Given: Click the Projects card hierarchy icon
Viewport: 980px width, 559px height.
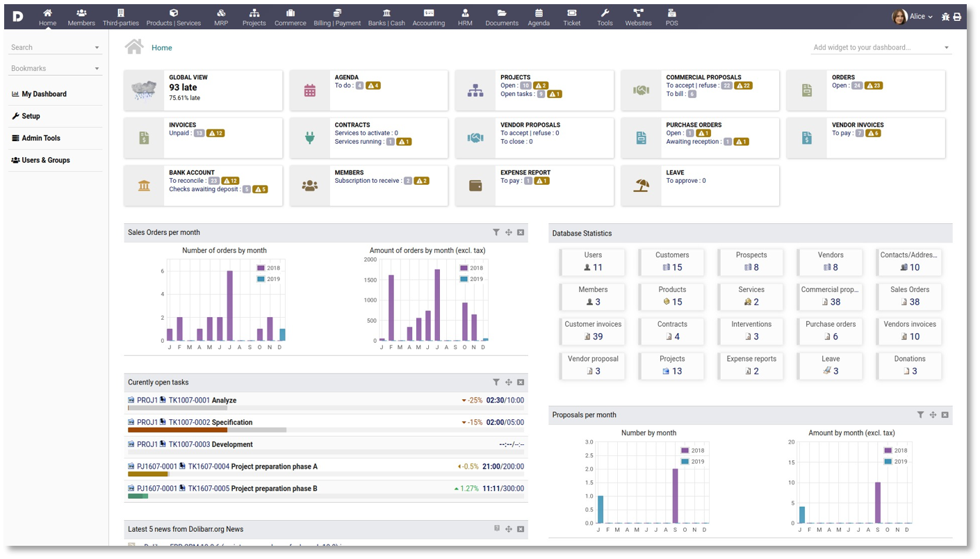Looking at the screenshot, I should click(475, 90).
